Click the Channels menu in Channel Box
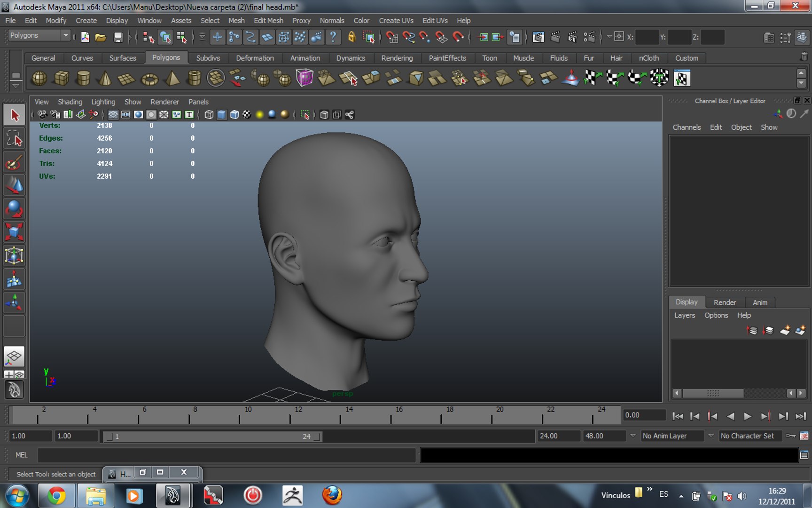The width and height of the screenshot is (812, 508). [686, 127]
